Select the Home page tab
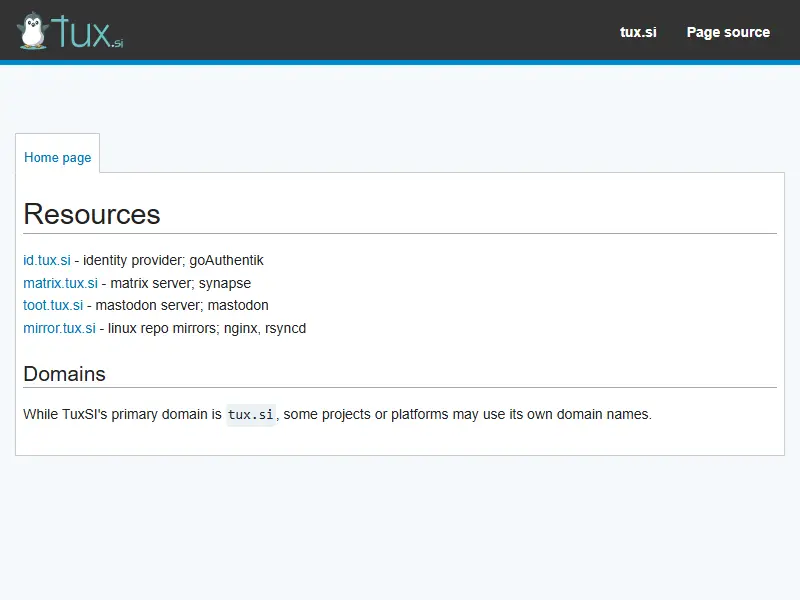This screenshot has height=600, width=800. pyautogui.click(x=58, y=157)
